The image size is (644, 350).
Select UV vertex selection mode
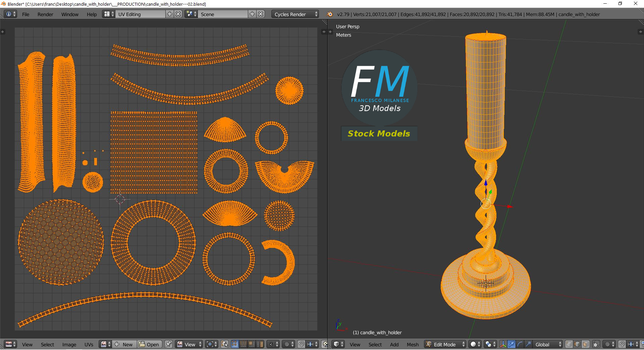point(235,344)
